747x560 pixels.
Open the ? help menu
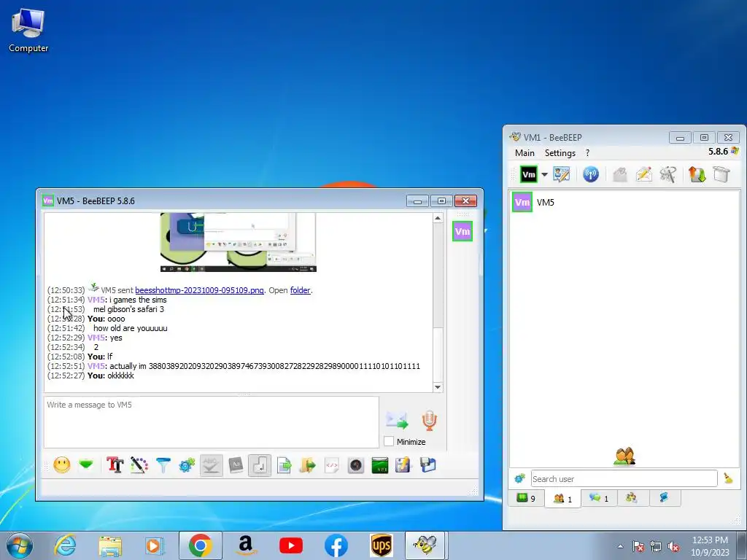587,153
